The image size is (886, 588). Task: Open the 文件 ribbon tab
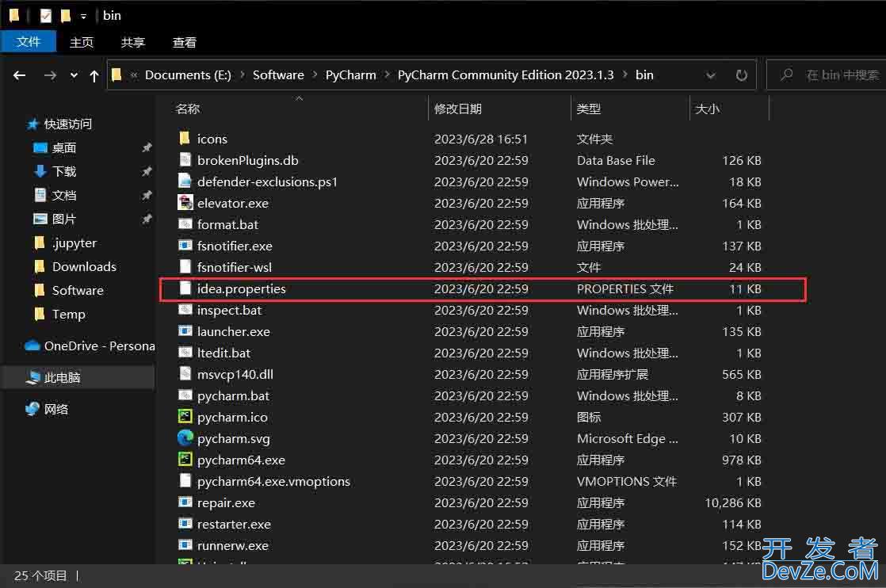click(x=29, y=42)
